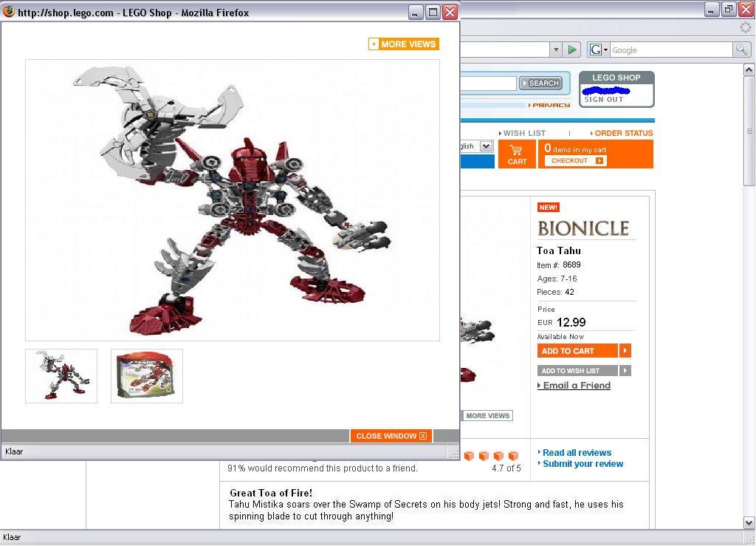Screen dimensions: 756x546
Task: Click the item number 8689
Action: pos(571,265)
